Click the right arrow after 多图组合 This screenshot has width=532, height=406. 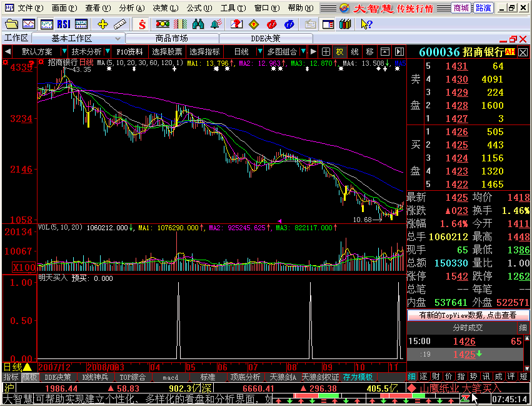pos(313,51)
